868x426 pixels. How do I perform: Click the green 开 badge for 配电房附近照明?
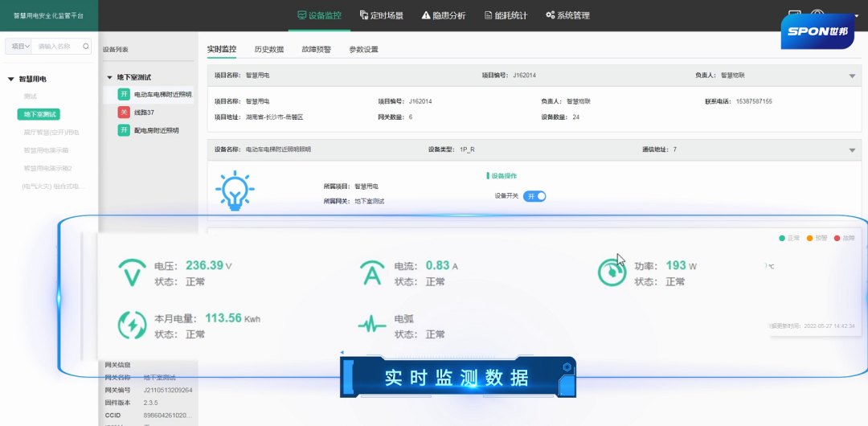point(124,130)
